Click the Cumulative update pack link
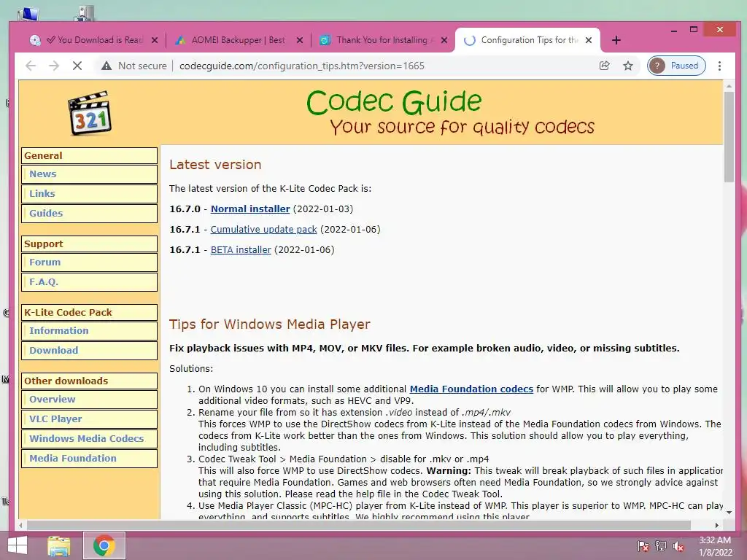Image resolution: width=747 pixels, height=560 pixels. pyautogui.click(x=263, y=230)
